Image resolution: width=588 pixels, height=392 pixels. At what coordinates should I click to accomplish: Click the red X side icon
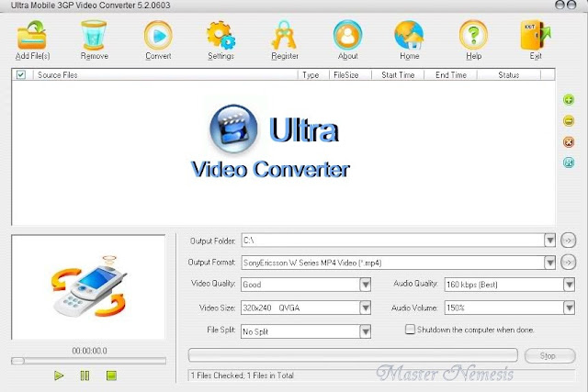click(x=569, y=142)
